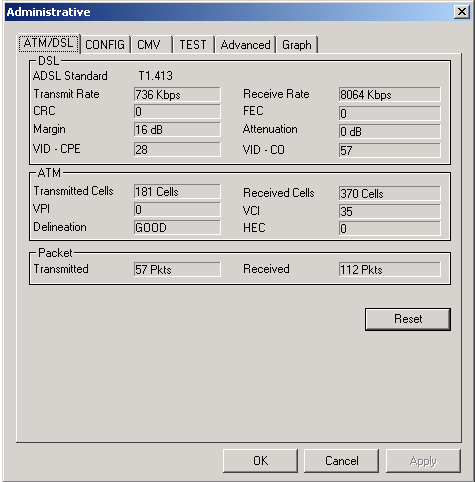Click the Received Cells label
475x482 pixels.
[279, 193]
